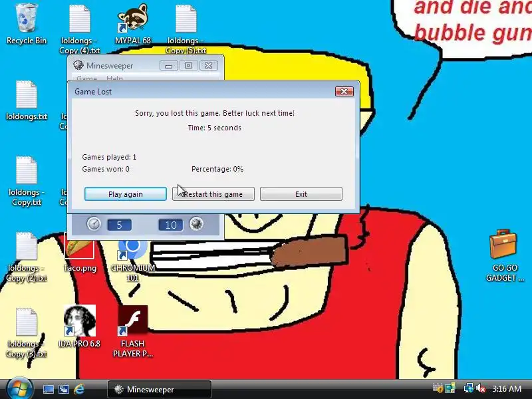Select the loldongs - Copy (2).txt file
This screenshot has width=532, height=399.
tap(26, 257)
